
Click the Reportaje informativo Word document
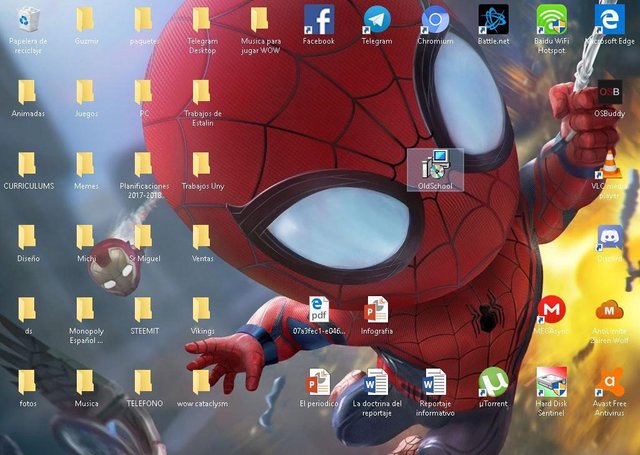pyautogui.click(x=435, y=382)
